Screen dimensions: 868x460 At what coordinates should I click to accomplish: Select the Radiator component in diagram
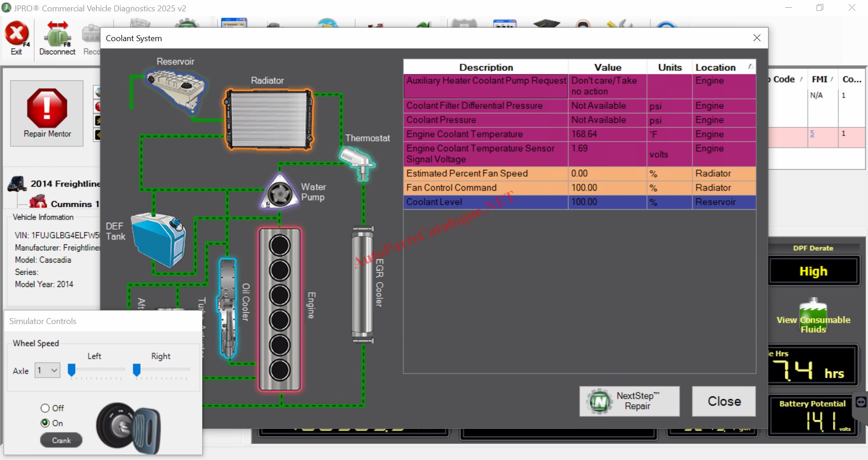[269, 119]
